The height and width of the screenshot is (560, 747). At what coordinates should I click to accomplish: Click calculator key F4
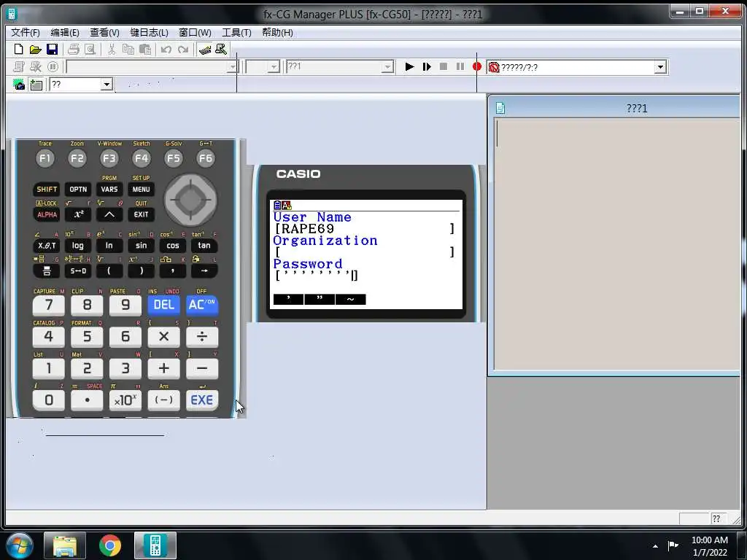(x=142, y=158)
